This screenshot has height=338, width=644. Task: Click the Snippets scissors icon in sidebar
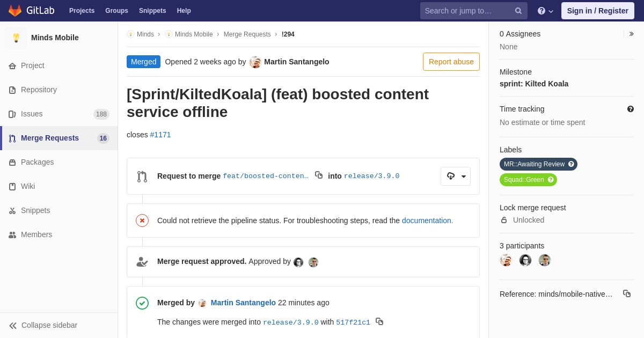(12, 211)
